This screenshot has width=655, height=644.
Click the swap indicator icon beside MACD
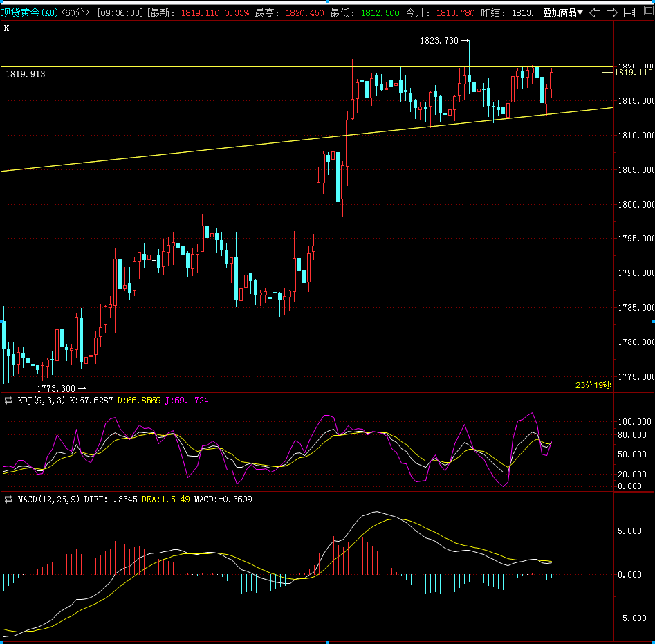coord(8,499)
